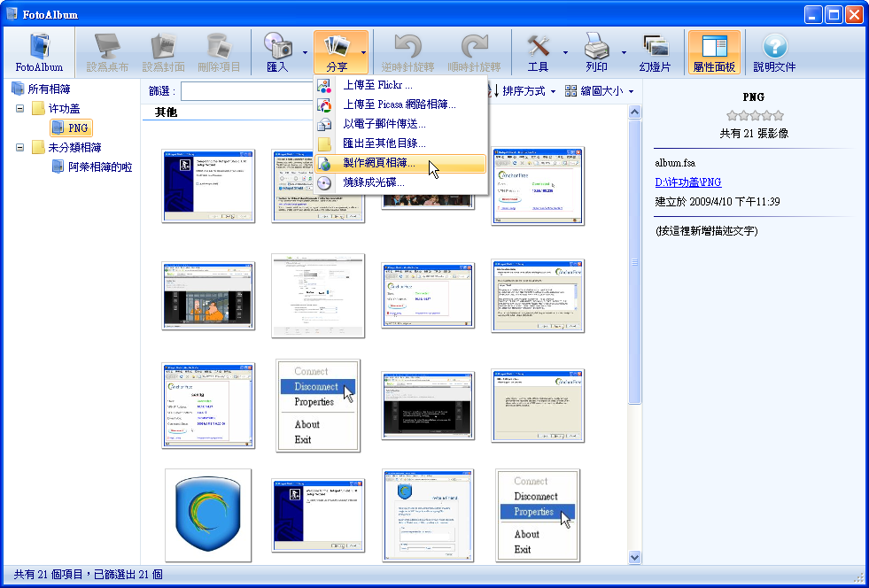Choose 燒錄成光碟 menu item
This screenshot has height=588, width=869.
[x=400, y=182]
